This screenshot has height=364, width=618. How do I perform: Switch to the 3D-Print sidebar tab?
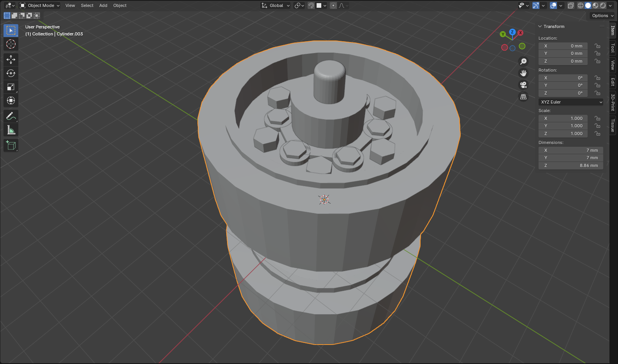click(x=613, y=102)
